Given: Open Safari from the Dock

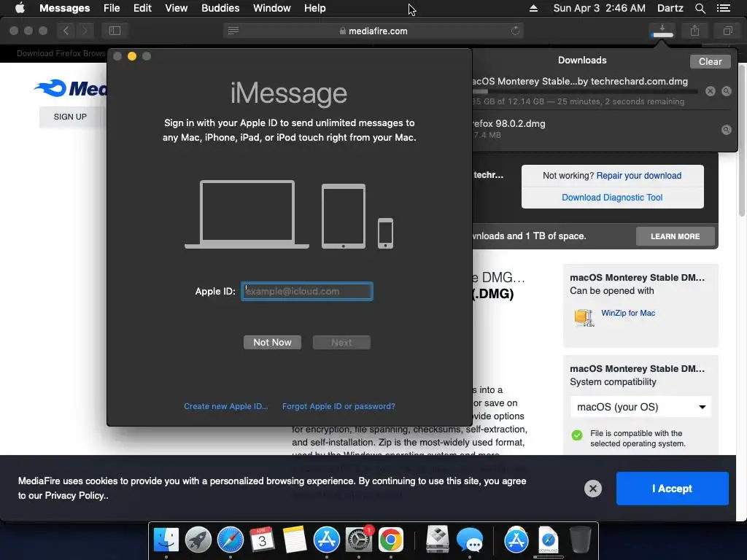Looking at the screenshot, I should coord(230,540).
